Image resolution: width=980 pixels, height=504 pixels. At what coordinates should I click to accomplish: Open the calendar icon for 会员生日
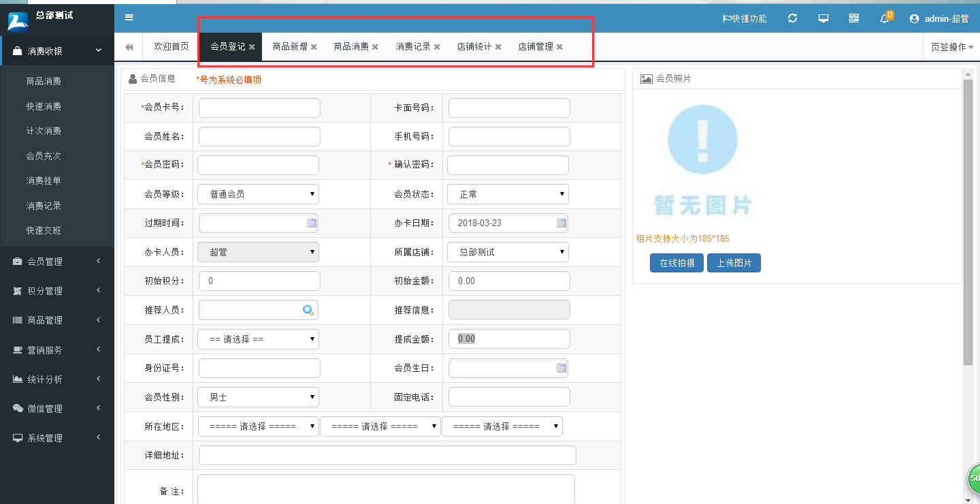(560, 368)
